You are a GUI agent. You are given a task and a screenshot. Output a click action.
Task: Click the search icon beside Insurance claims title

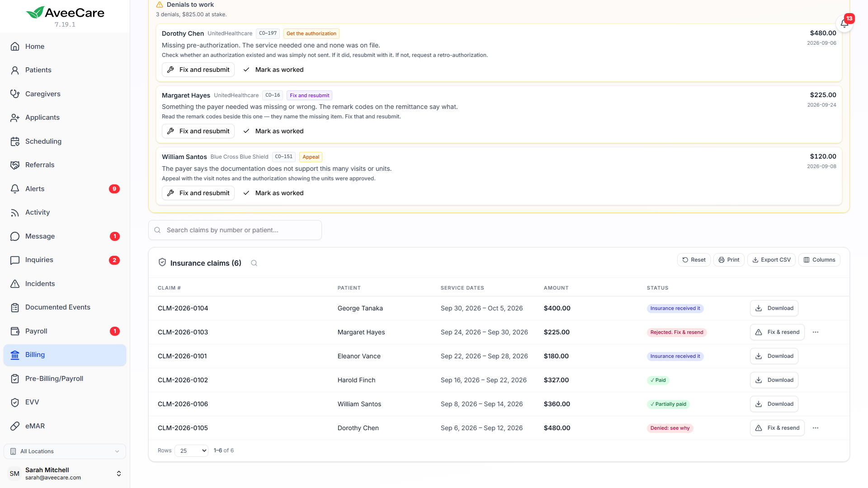coord(254,263)
